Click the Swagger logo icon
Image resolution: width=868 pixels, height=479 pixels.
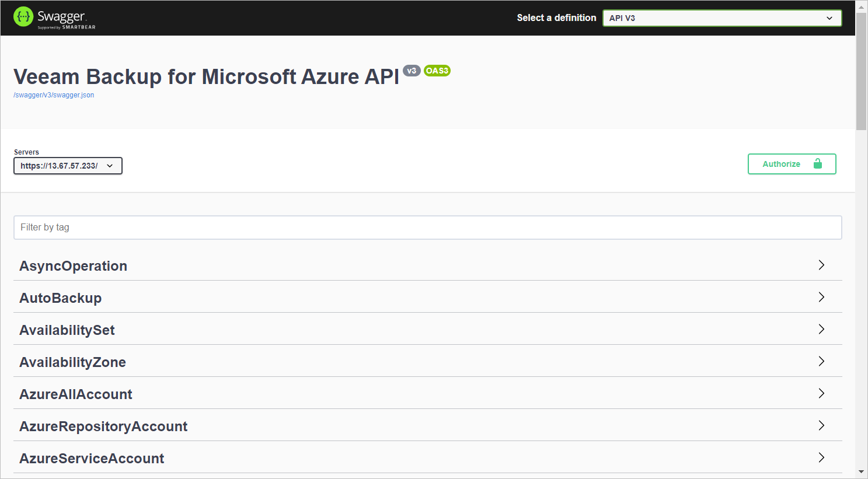pos(23,17)
